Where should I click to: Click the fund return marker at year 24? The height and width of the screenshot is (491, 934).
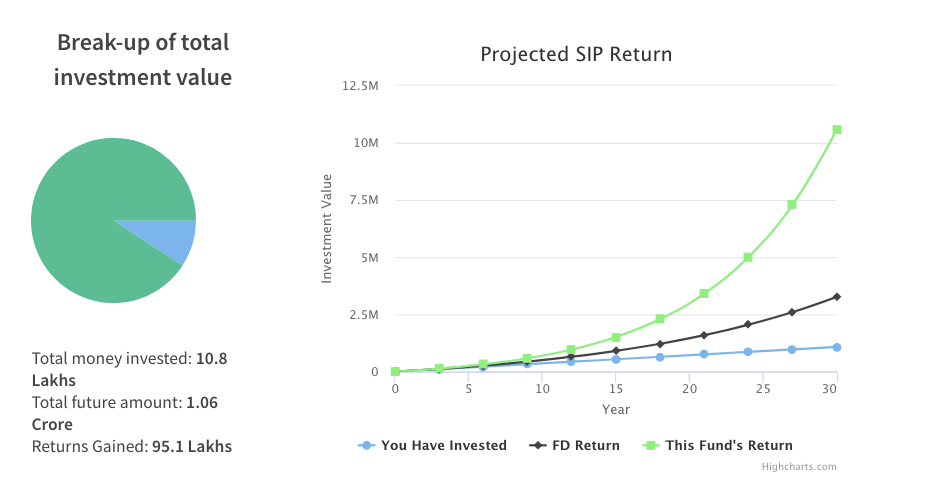coord(748,257)
